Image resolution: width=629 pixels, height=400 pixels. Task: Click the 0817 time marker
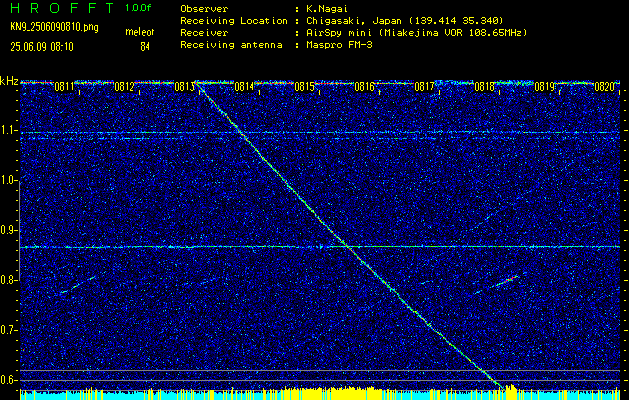point(424,87)
